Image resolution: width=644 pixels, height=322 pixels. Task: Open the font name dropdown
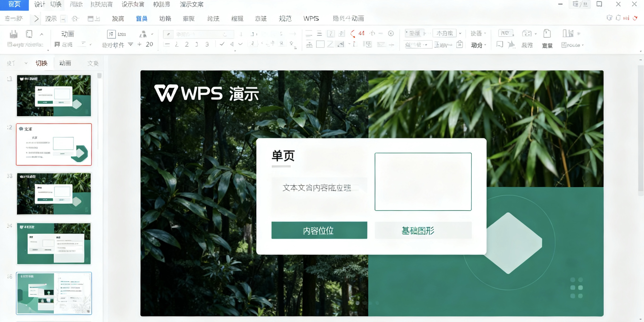[225, 34]
